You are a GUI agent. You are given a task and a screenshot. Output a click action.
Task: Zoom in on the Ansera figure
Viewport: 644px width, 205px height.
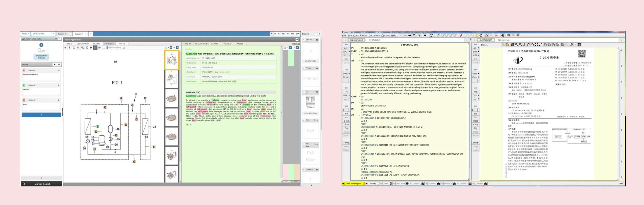click(78, 48)
